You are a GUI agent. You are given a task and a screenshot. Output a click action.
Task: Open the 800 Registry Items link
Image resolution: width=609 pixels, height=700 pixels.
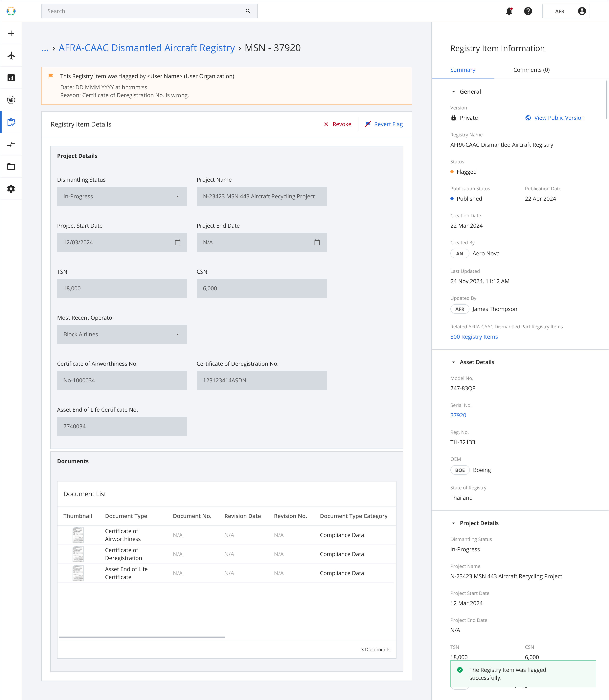tap(474, 337)
